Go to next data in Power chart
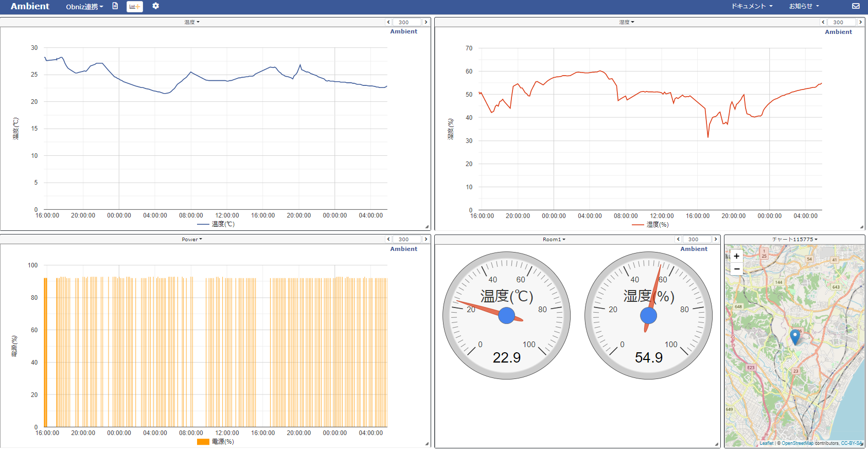The image size is (868, 451). [x=426, y=239]
